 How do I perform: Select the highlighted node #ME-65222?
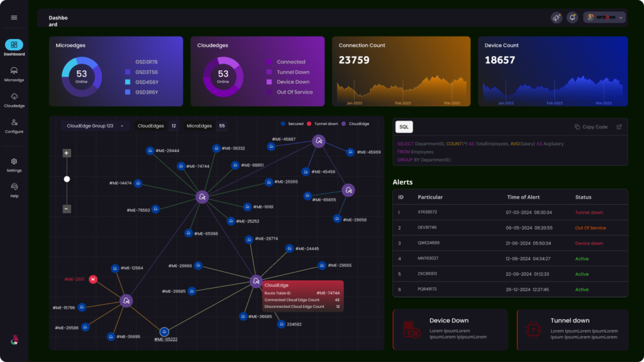[164, 332]
